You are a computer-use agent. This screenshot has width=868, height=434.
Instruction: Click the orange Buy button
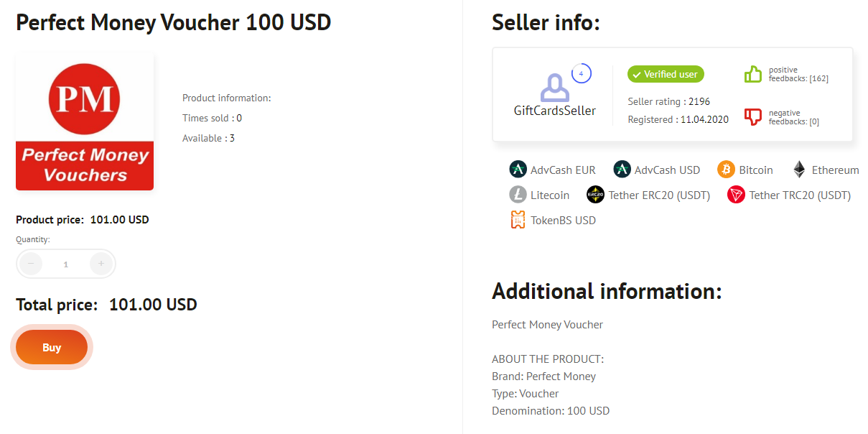click(x=52, y=347)
